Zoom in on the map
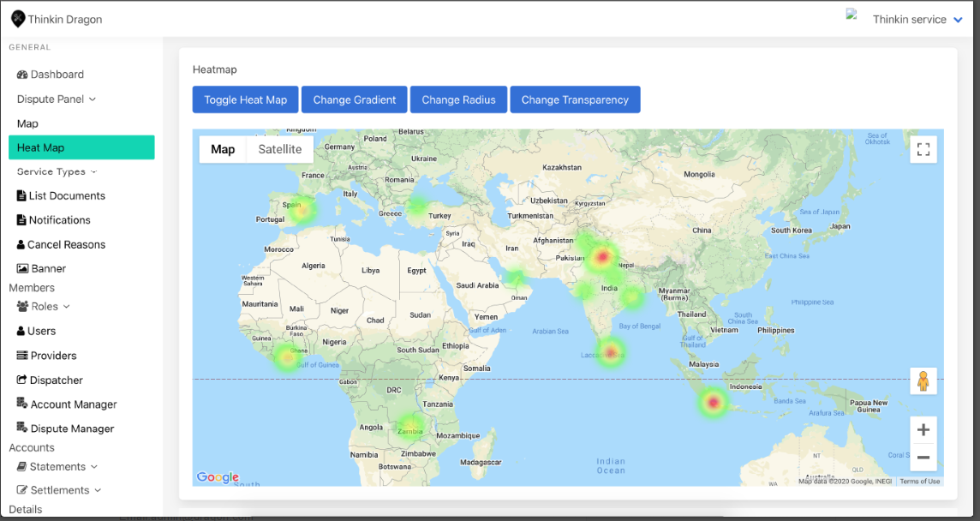 923,430
